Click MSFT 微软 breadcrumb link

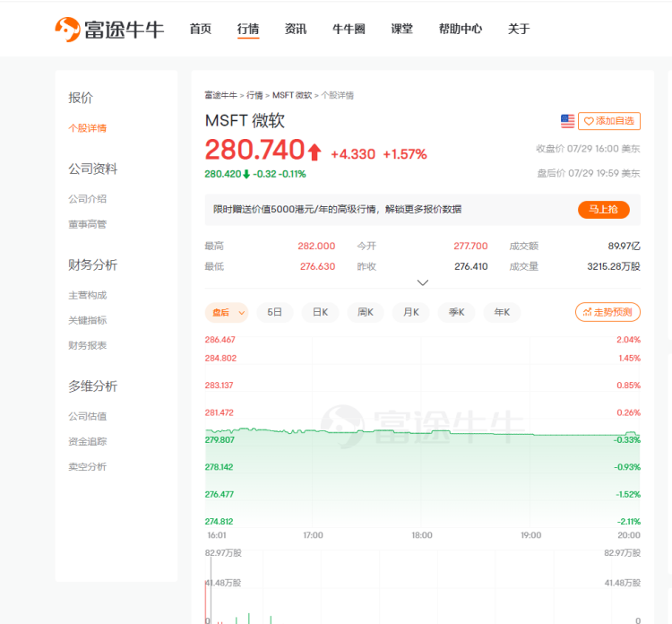pyautogui.click(x=292, y=95)
